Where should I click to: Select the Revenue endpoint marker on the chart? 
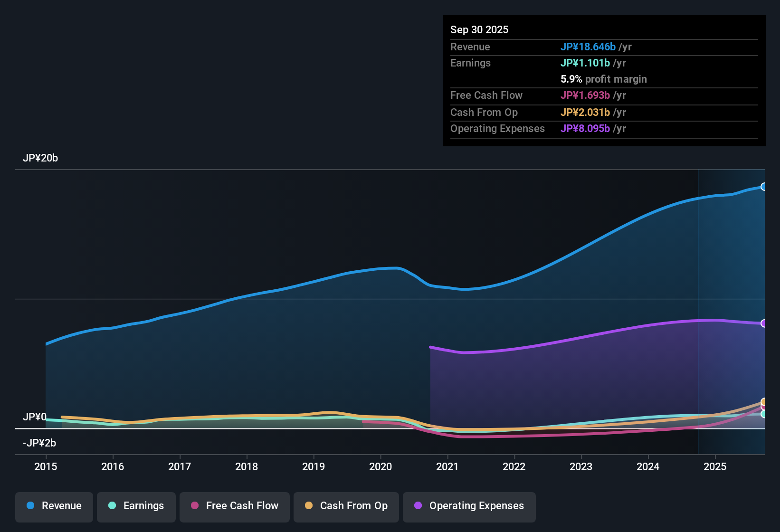coord(765,187)
